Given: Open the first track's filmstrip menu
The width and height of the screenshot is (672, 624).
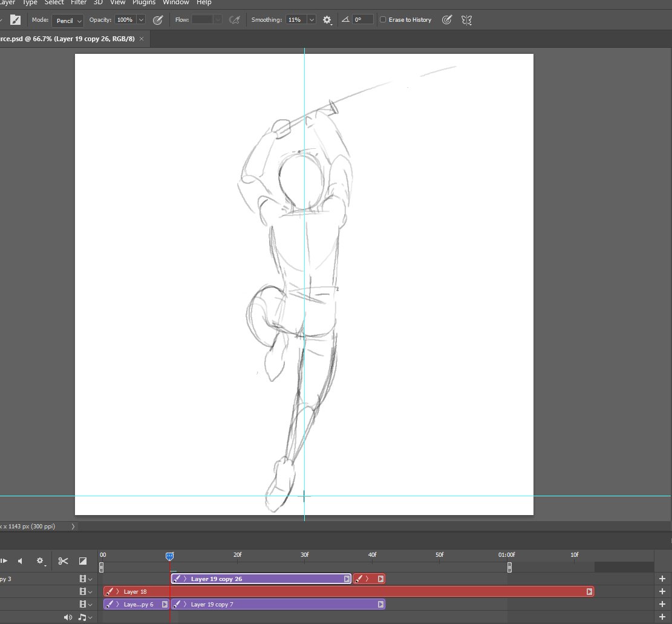Looking at the screenshot, I should click(85, 579).
